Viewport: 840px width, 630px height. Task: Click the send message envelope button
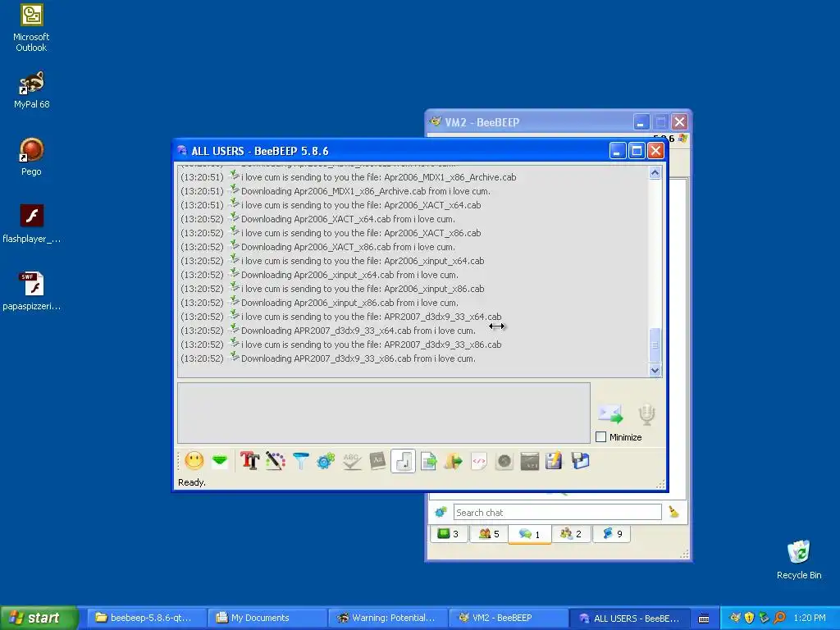(x=610, y=413)
